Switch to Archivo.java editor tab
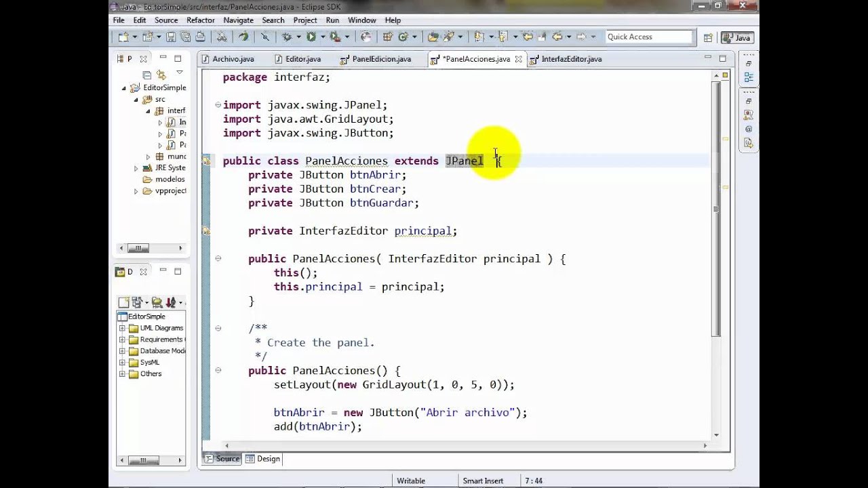 click(x=227, y=59)
